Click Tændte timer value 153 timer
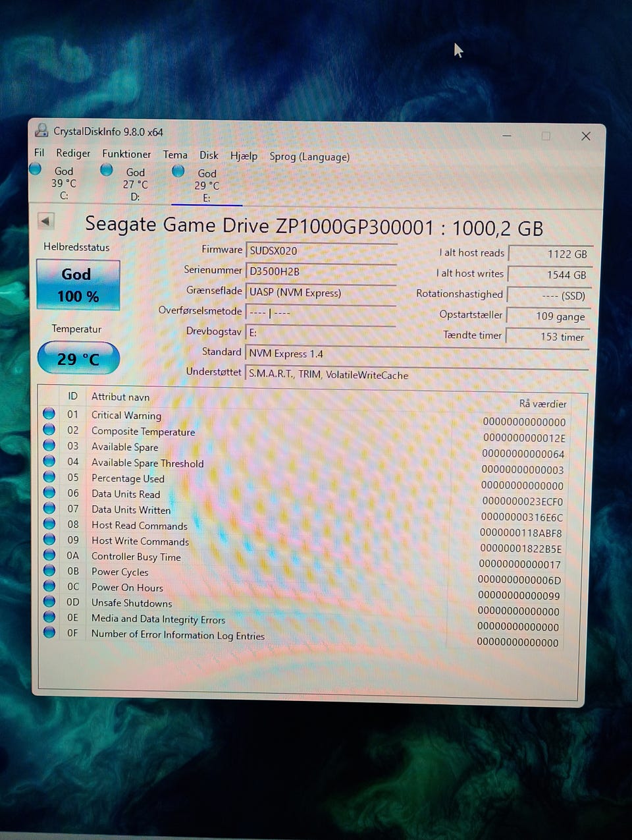 [548, 336]
